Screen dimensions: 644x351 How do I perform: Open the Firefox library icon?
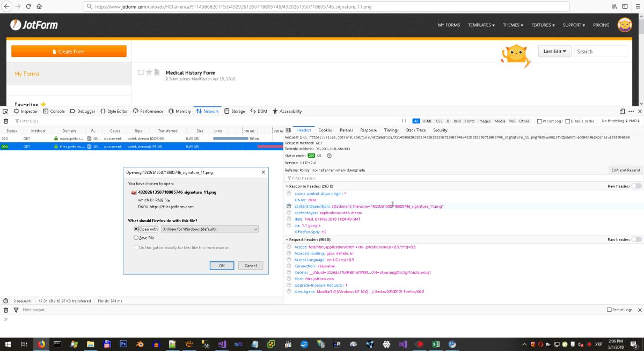(614, 6)
